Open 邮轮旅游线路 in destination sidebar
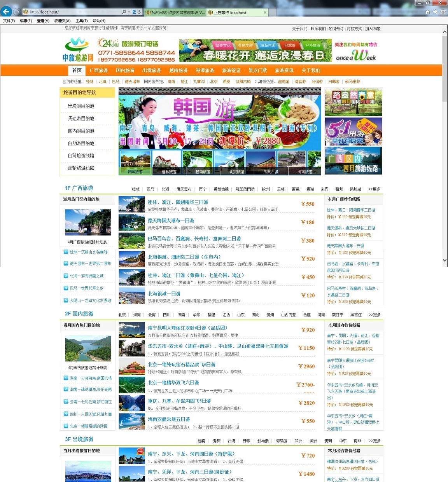The width and height of the screenshot is (448, 482). (x=81, y=168)
